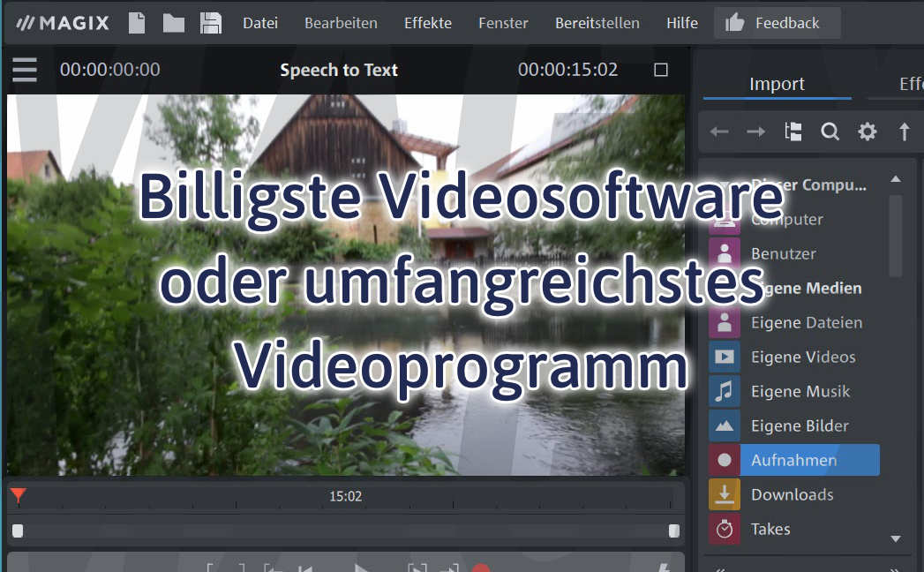Image resolution: width=924 pixels, height=572 pixels.
Task: Open the media search in the Import panel
Action: point(830,131)
